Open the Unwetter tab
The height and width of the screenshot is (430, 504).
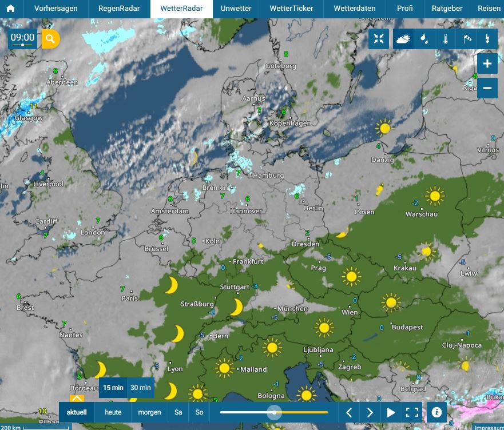coord(236,9)
